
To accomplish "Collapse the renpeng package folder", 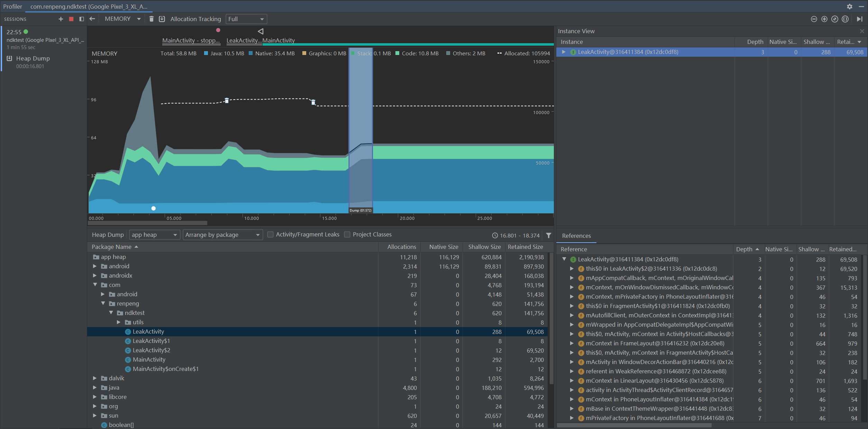I will [x=103, y=303].
